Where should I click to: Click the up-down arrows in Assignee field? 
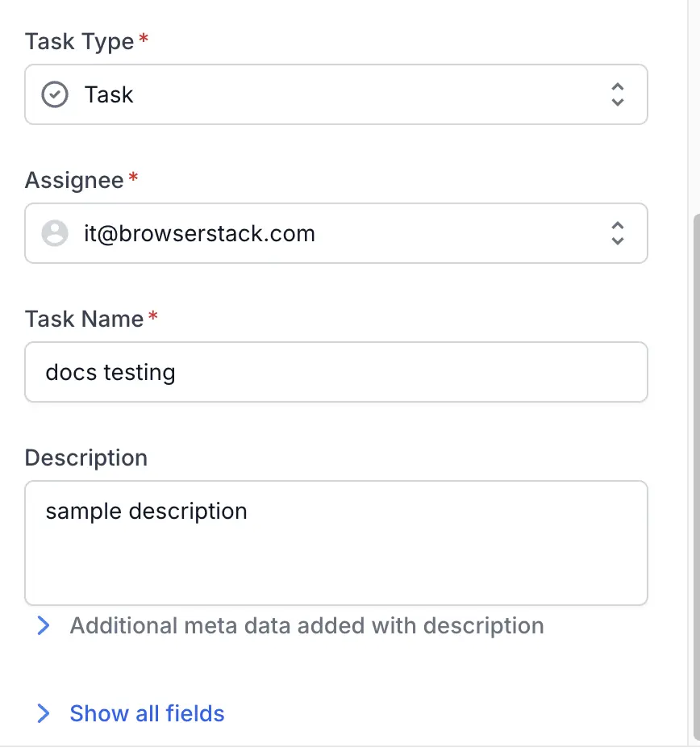coord(617,234)
